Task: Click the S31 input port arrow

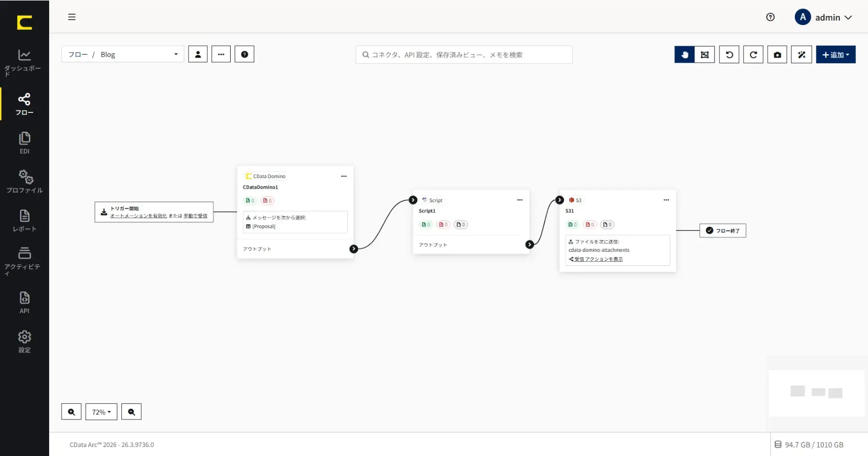Action: 560,200
